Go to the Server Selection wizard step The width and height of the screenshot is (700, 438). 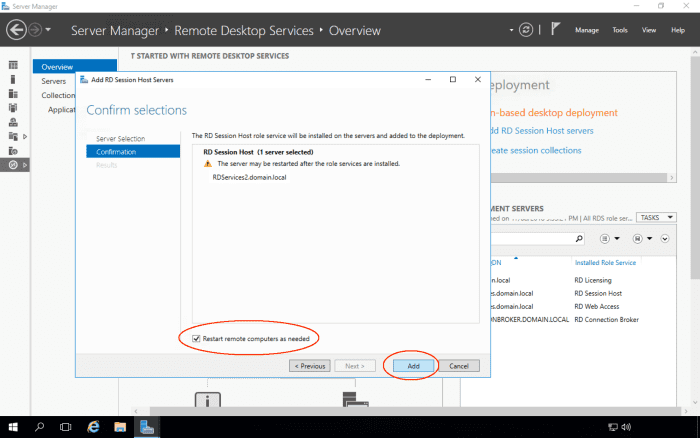point(121,138)
